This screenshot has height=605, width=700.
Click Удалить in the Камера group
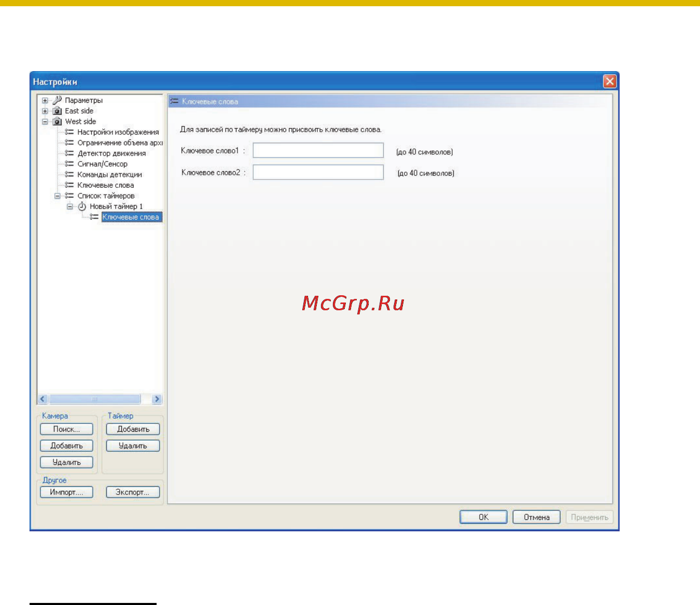click(x=67, y=462)
